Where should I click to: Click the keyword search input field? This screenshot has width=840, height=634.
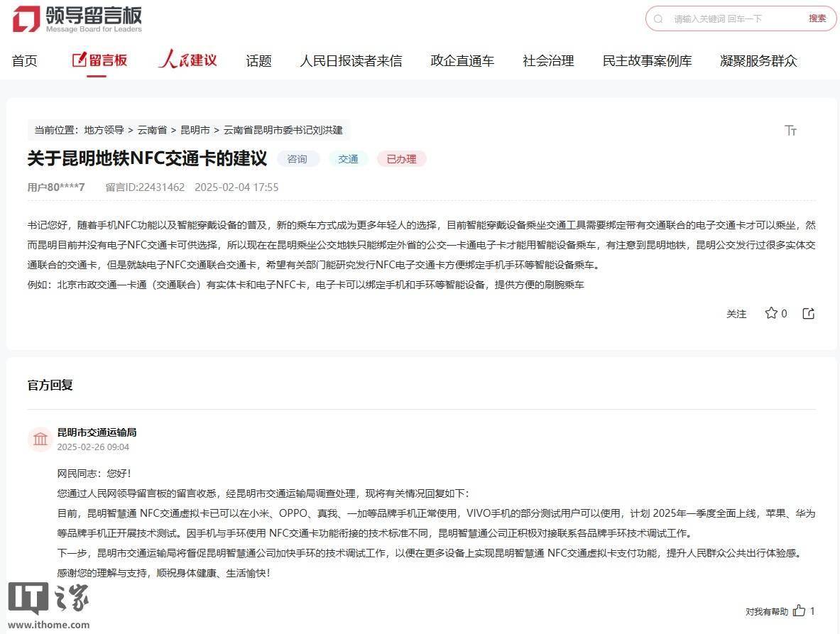[736, 19]
